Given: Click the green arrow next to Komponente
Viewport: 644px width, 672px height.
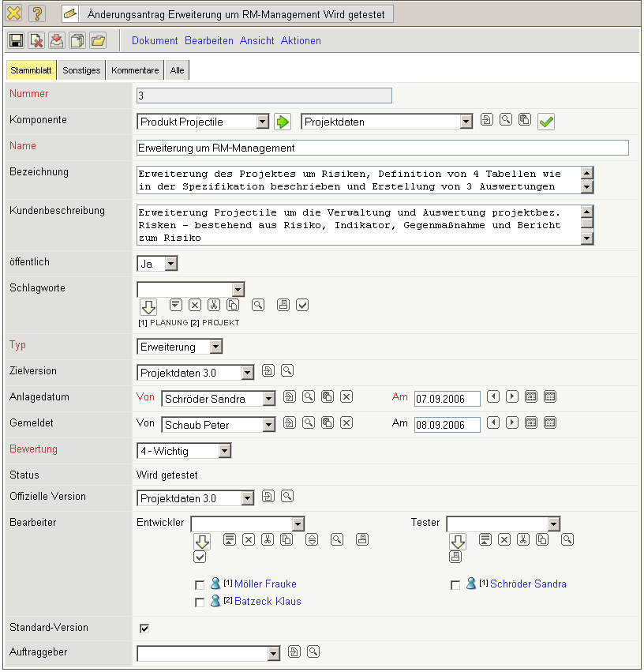Looking at the screenshot, I should [283, 122].
